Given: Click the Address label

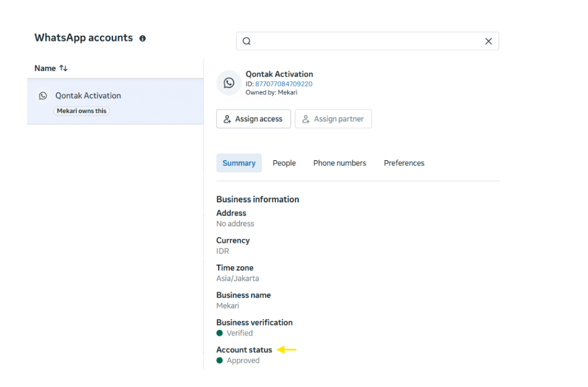Looking at the screenshot, I should pyautogui.click(x=231, y=213).
